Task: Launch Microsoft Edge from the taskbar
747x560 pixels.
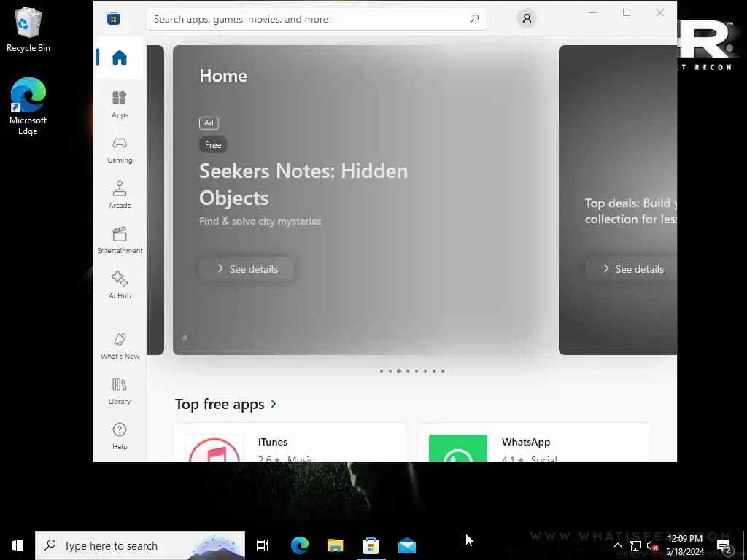Action: point(300,545)
